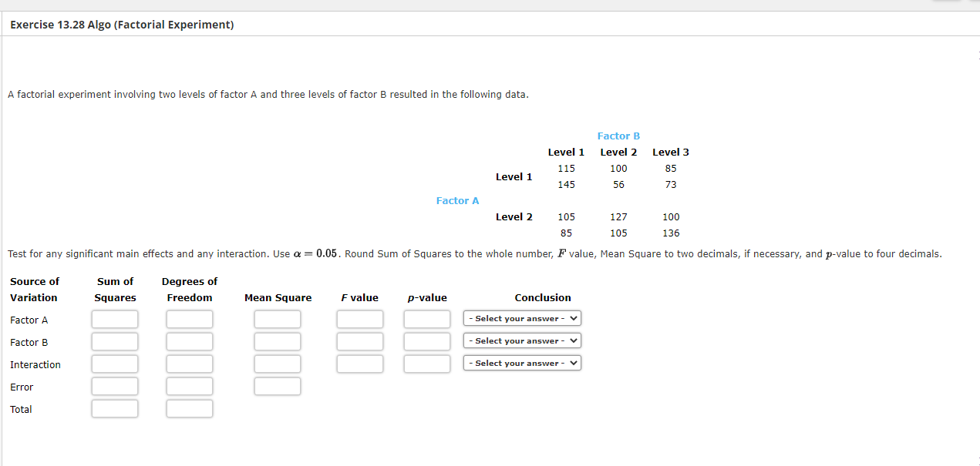Click the Degrees of Freedom field for Factor A
980x466 pixels.
[x=190, y=318]
